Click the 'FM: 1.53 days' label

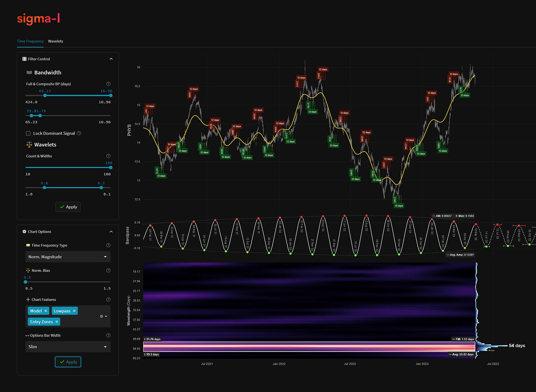click(x=463, y=339)
